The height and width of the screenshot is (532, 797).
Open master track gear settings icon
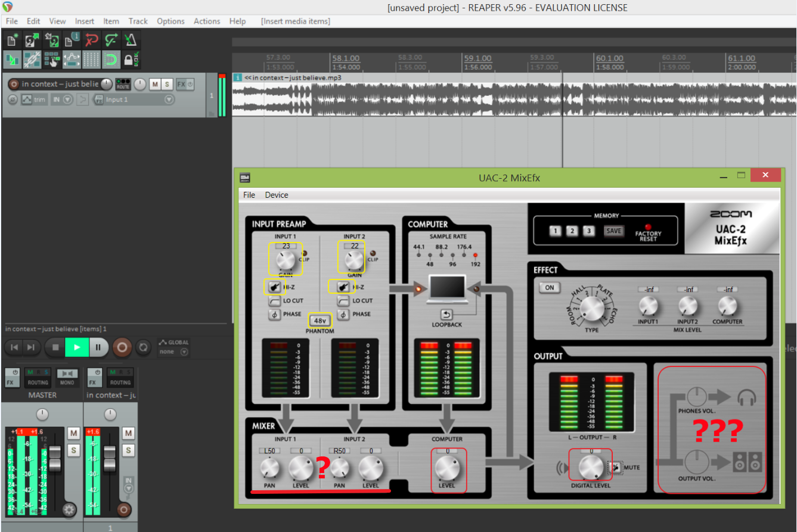pyautogui.click(x=70, y=509)
